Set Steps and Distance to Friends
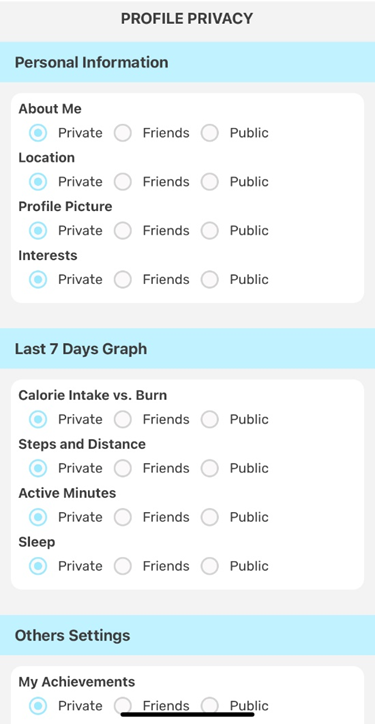Viewport: 375px width, 724px height. tap(123, 469)
